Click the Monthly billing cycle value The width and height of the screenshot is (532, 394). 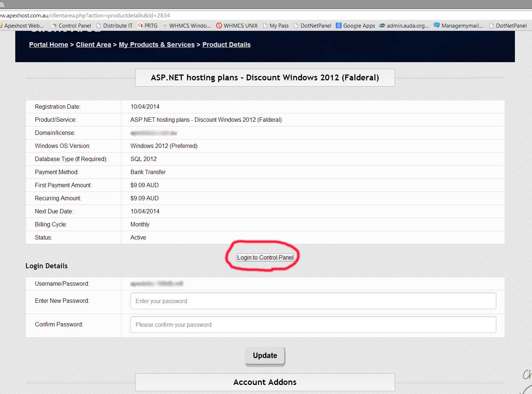coord(140,225)
